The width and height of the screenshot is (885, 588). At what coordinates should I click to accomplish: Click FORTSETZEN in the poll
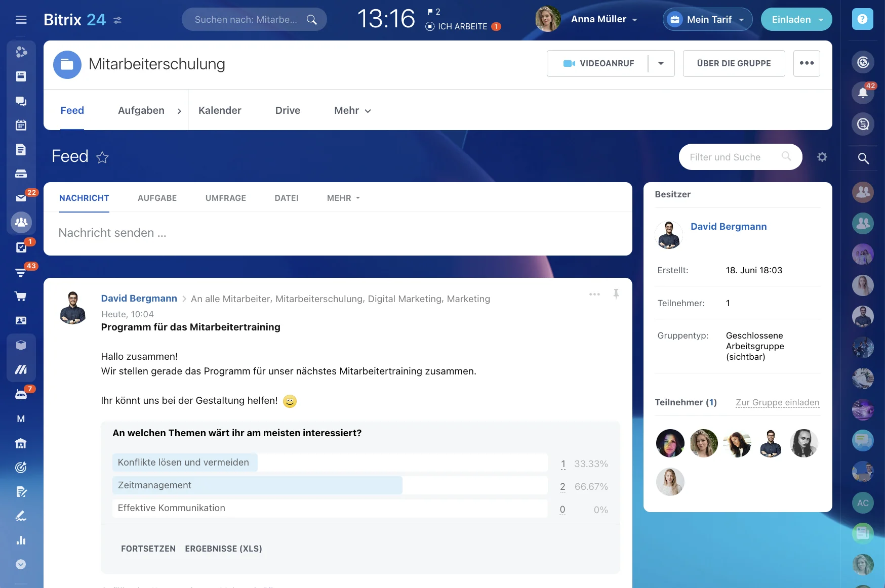148,549
